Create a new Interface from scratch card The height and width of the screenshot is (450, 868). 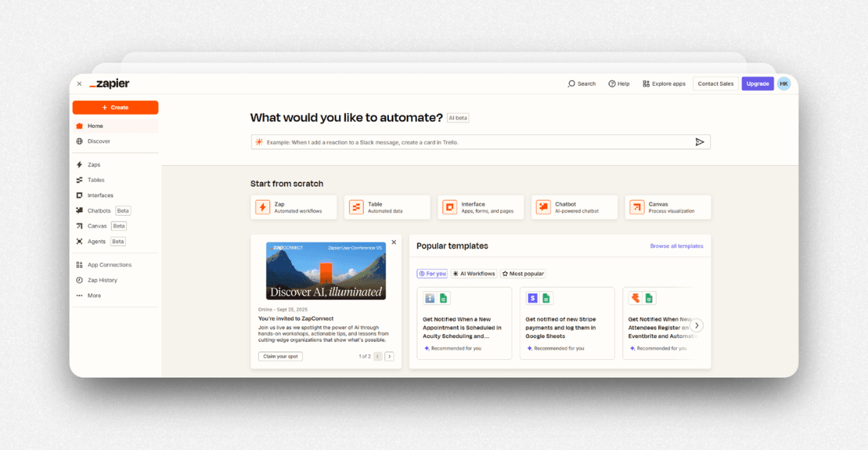click(481, 207)
